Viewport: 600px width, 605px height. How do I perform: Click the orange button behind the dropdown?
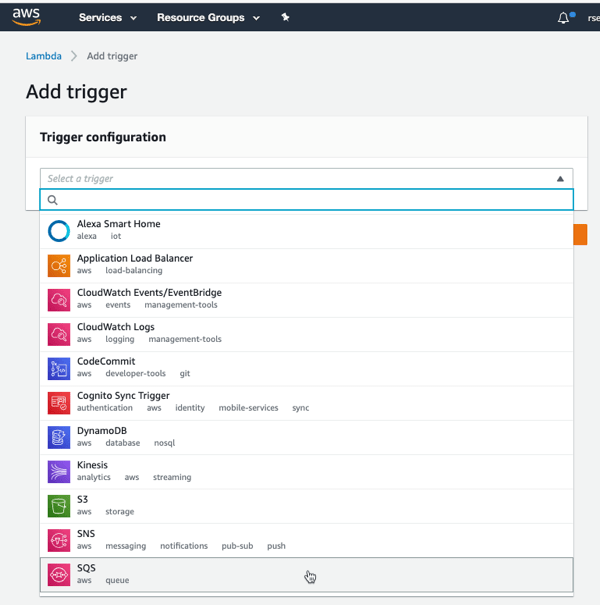coord(580,235)
